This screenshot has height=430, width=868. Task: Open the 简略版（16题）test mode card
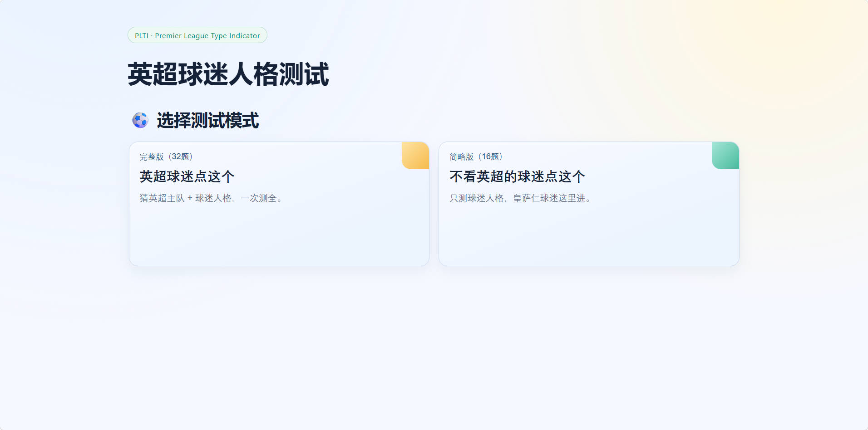[x=589, y=203]
